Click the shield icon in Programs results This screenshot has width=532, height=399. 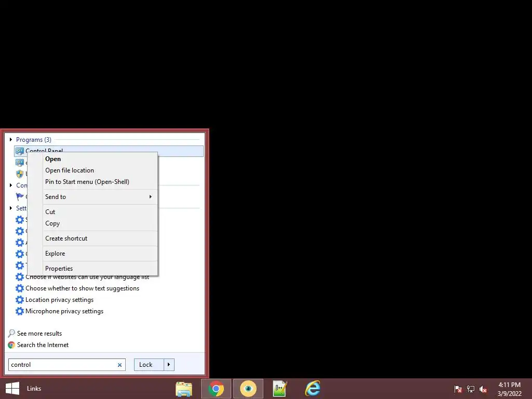(20, 174)
